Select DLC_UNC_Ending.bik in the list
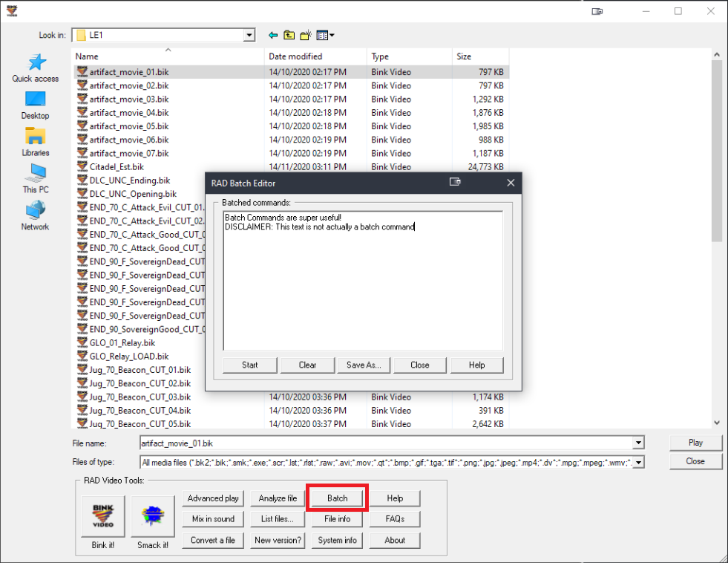 (130, 180)
